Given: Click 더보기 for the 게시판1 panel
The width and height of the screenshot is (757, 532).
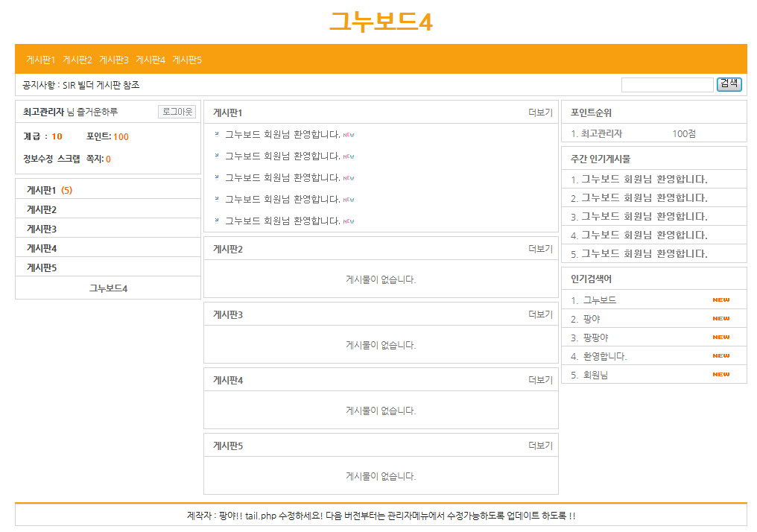Looking at the screenshot, I should click(540, 113).
